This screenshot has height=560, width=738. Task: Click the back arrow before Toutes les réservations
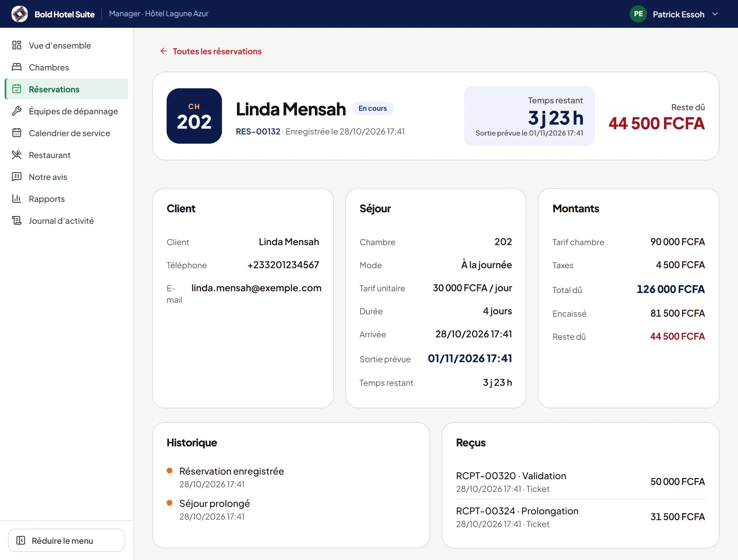[164, 51]
